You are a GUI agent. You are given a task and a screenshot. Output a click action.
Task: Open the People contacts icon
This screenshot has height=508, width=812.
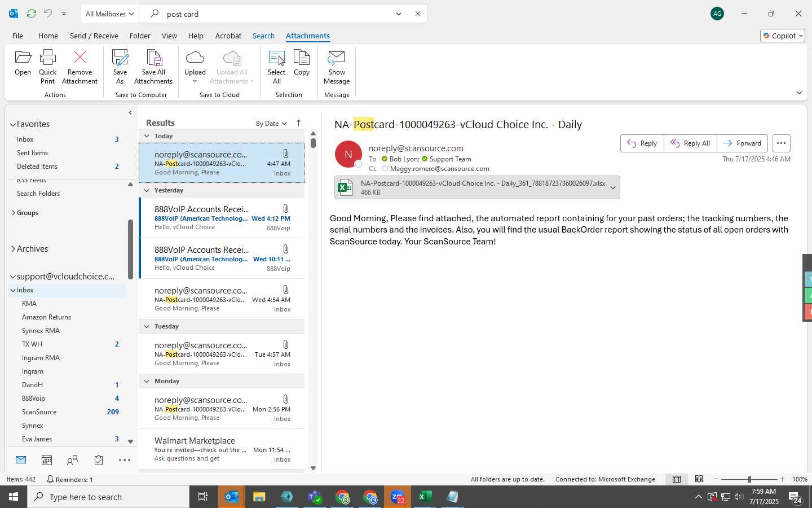72,460
